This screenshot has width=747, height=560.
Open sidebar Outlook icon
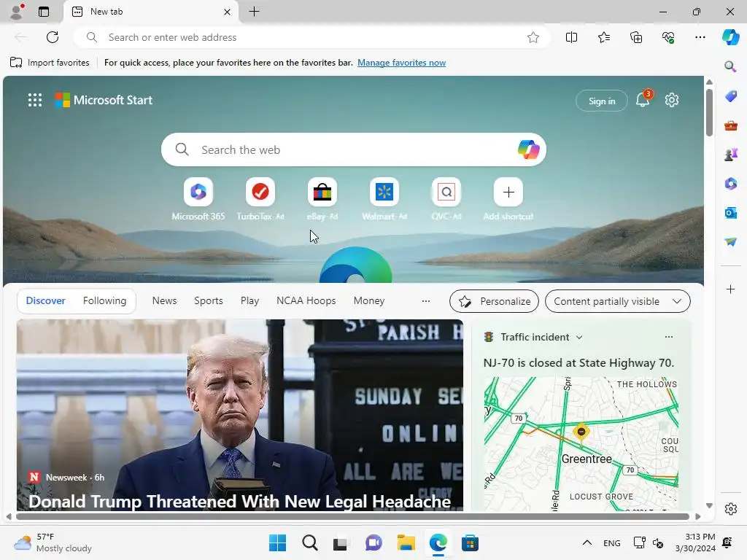730,212
